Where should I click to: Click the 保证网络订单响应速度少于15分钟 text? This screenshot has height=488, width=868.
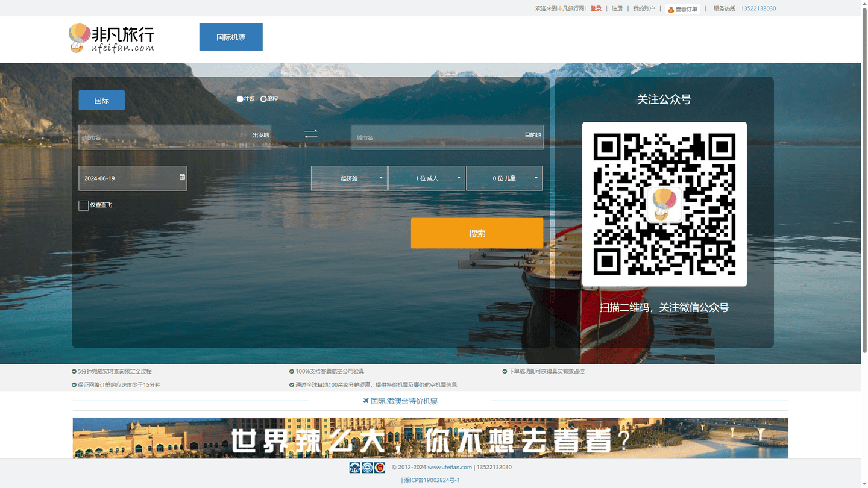pos(119,384)
